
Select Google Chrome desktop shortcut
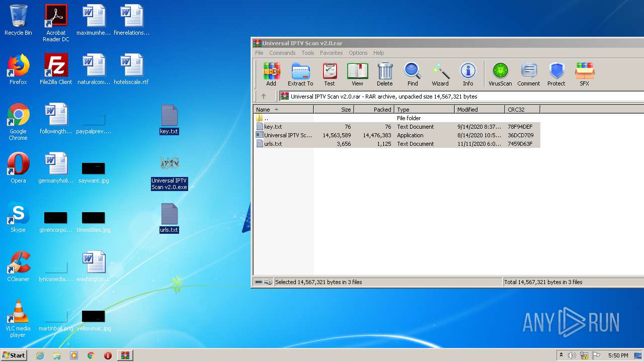[18, 122]
